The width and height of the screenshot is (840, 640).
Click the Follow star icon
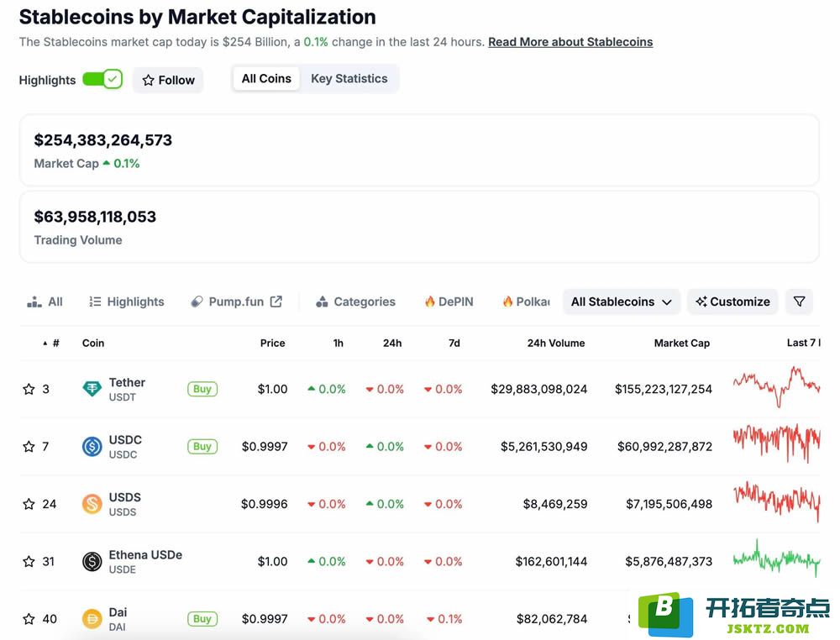(x=149, y=81)
